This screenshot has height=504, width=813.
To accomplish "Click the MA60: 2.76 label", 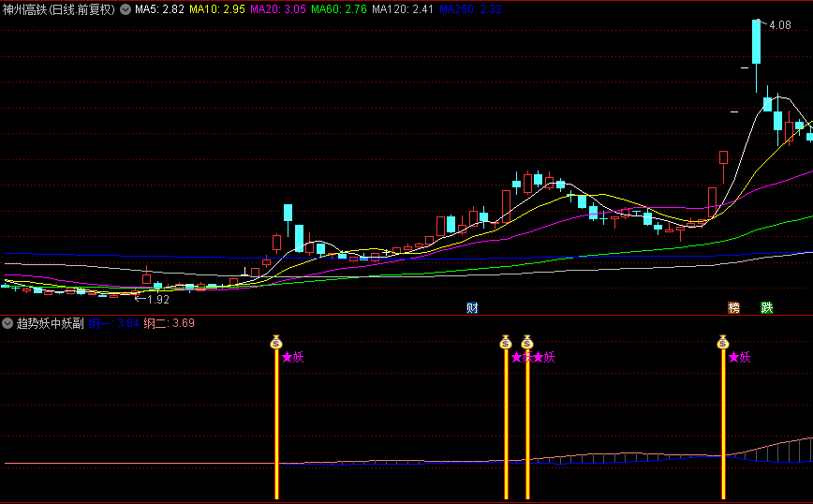I will click(338, 9).
